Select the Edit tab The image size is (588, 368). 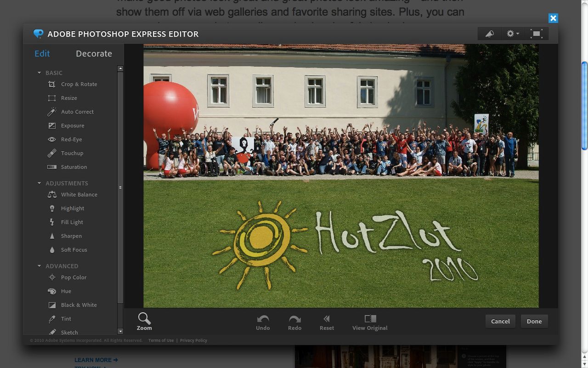click(42, 53)
